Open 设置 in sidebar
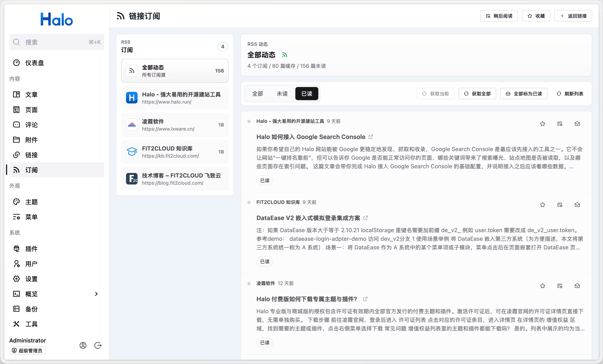 pyautogui.click(x=57, y=279)
